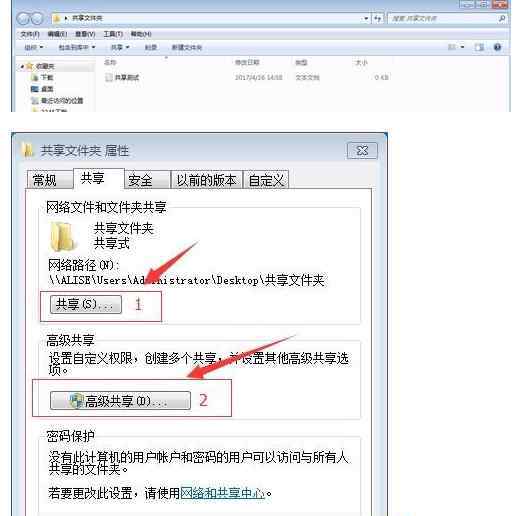The image size is (515, 516).
Task: Click the shield icon on 高级共享 button
Action: (76, 400)
